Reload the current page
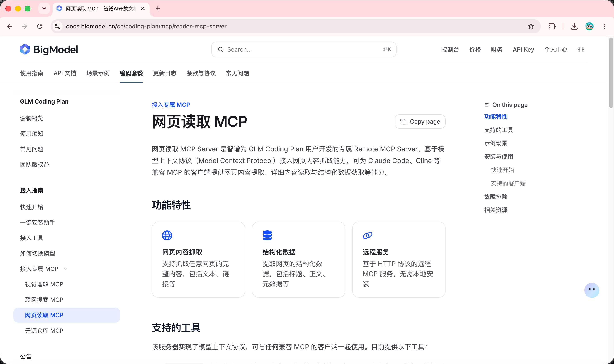614x364 pixels. click(39, 26)
